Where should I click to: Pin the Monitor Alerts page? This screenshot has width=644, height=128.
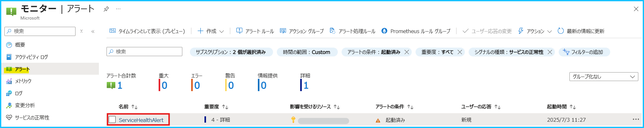[106, 9]
